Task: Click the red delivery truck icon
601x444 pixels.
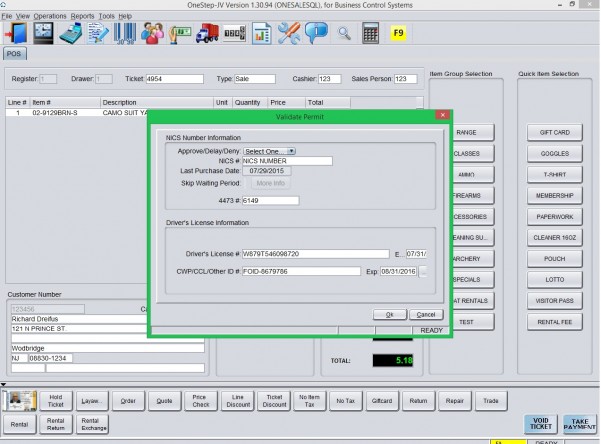Action: (x=204, y=33)
